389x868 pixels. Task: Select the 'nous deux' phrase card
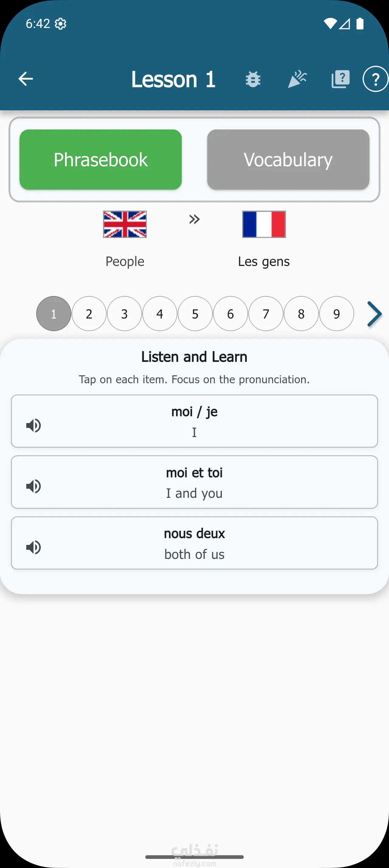point(194,543)
